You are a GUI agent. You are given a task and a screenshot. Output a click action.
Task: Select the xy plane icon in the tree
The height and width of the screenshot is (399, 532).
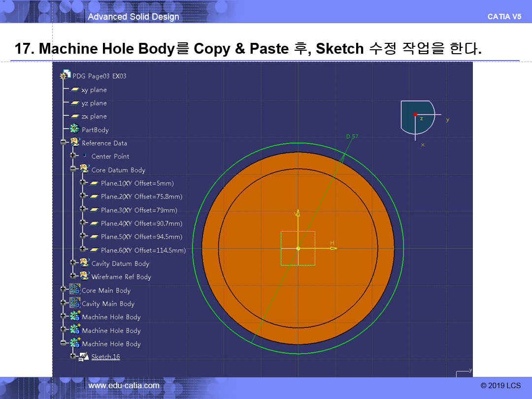(x=75, y=90)
